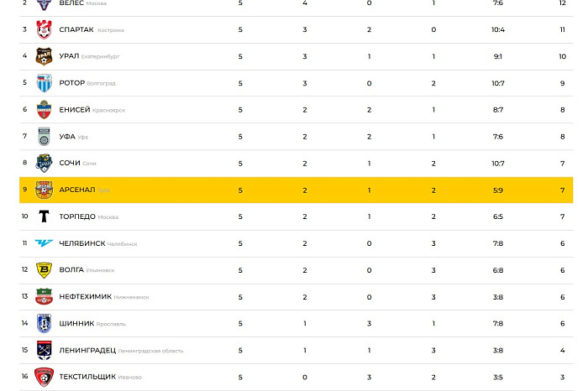Click the Chelyabinsk club logo
The height and width of the screenshot is (391, 588).
(x=44, y=243)
